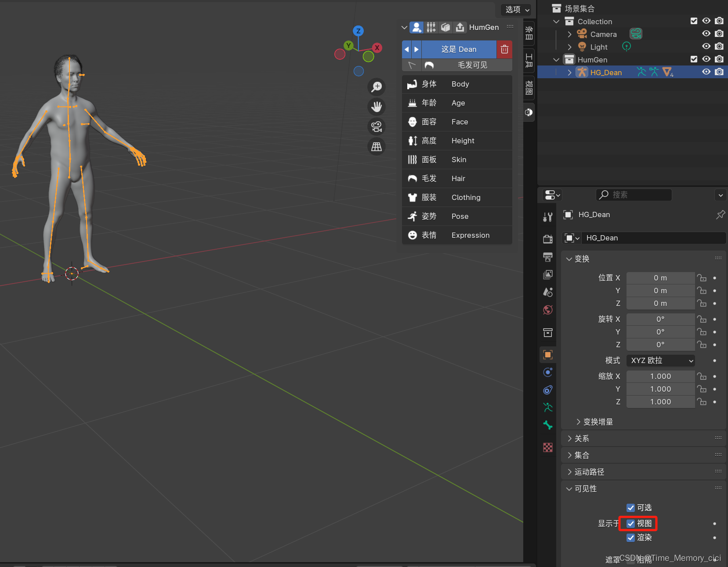Hide Camera in viewport with eye icon
The height and width of the screenshot is (567, 728).
(706, 34)
